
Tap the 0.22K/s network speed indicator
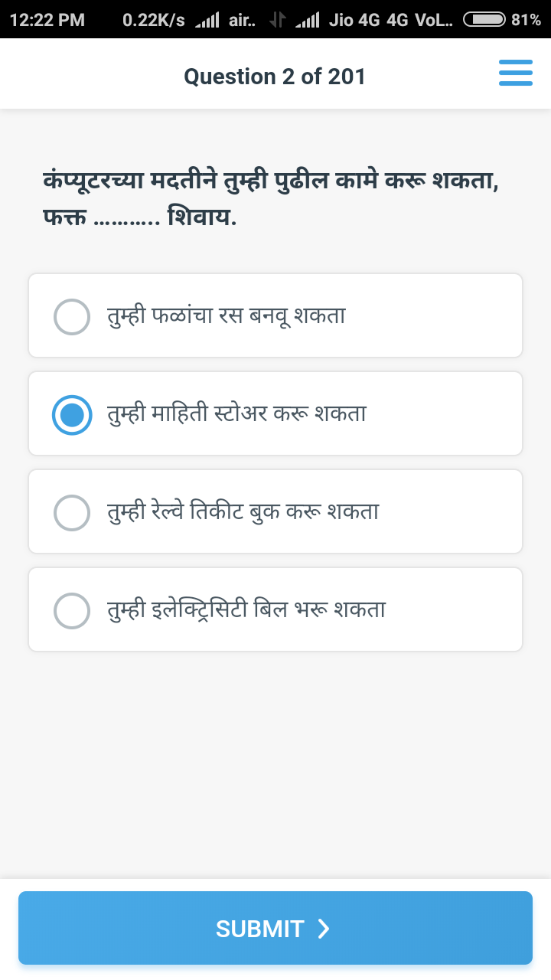pos(153,20)
